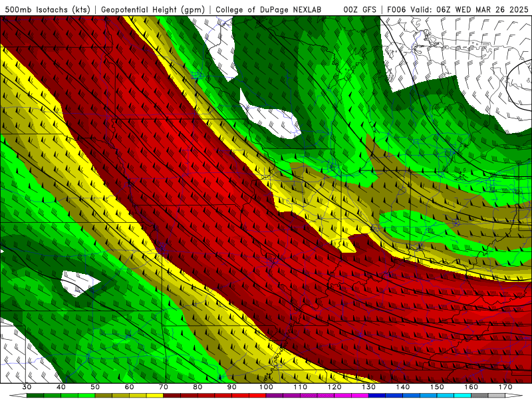Viewport: 532px width, 399px height.
Task: Select the darkest green color bar segment
Action: 35,395
